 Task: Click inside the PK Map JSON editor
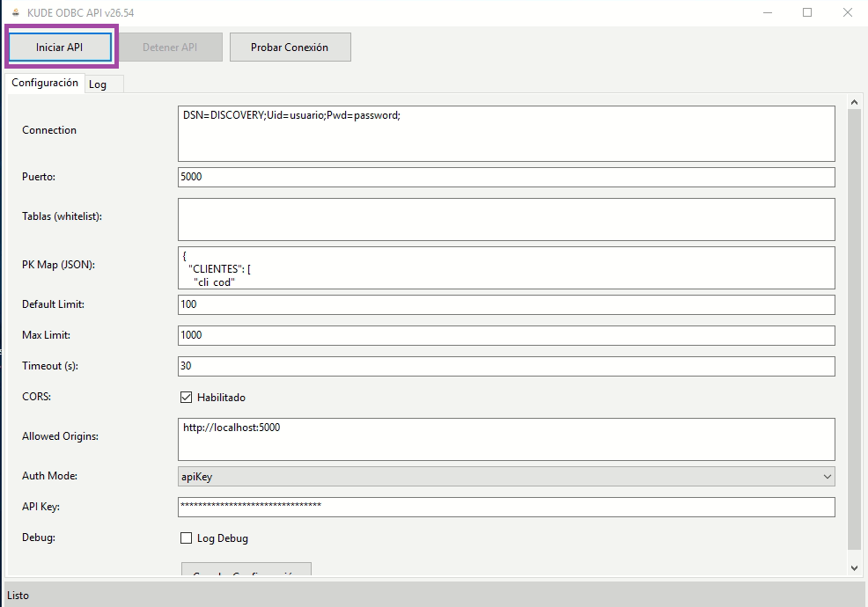pos(506,267)
